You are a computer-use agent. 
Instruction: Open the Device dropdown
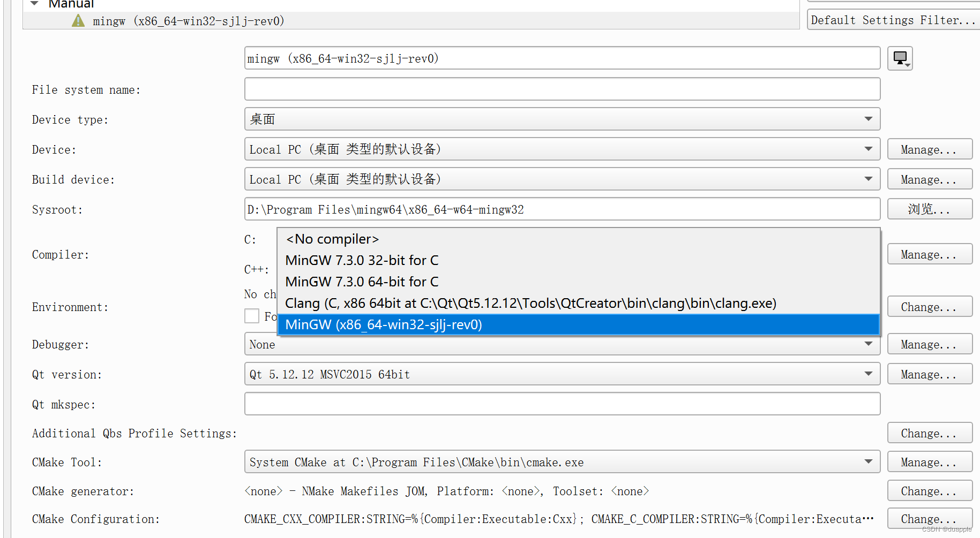point(562,149)
